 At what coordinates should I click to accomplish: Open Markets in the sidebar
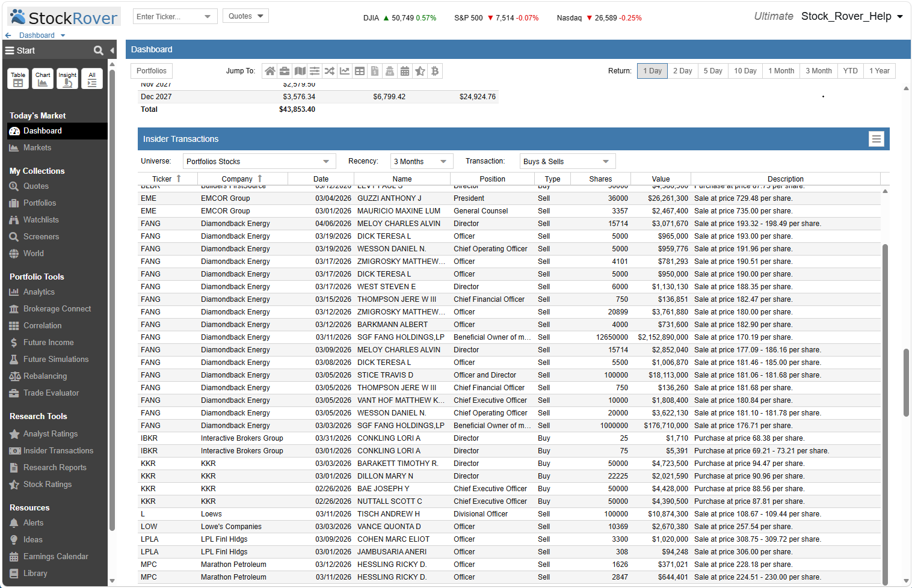(x=37, y=148)
